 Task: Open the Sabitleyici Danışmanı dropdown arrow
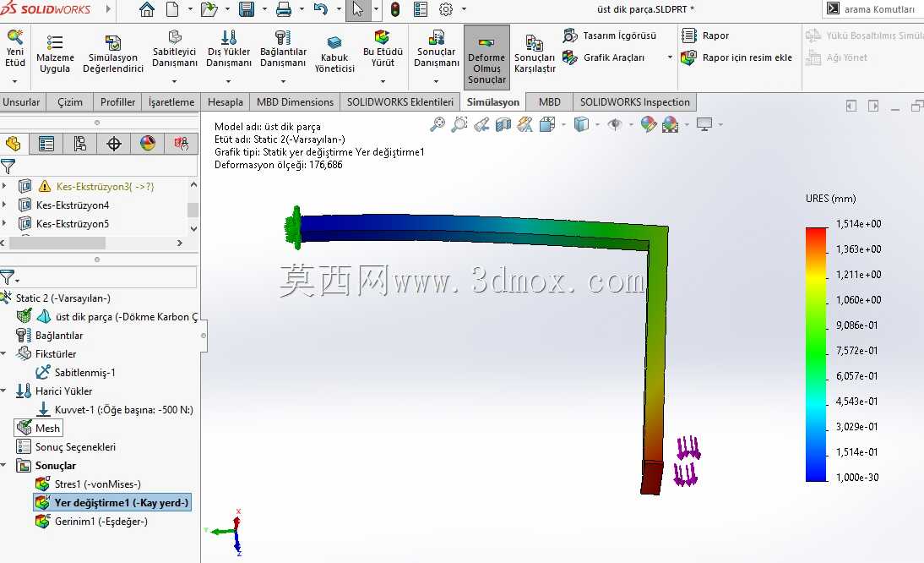(175, 81)
